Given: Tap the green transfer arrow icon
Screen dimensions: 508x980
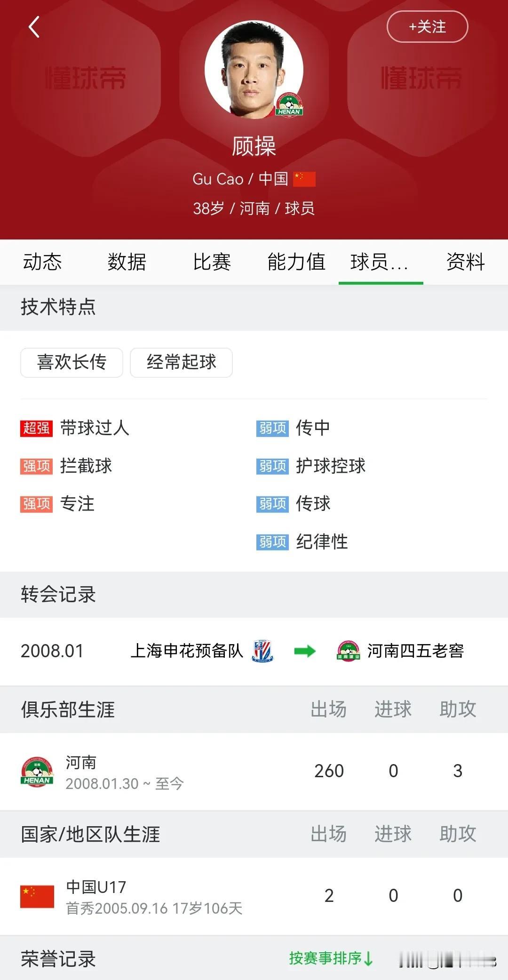Looking at the screenshot, I should click(x=305, y=651).
